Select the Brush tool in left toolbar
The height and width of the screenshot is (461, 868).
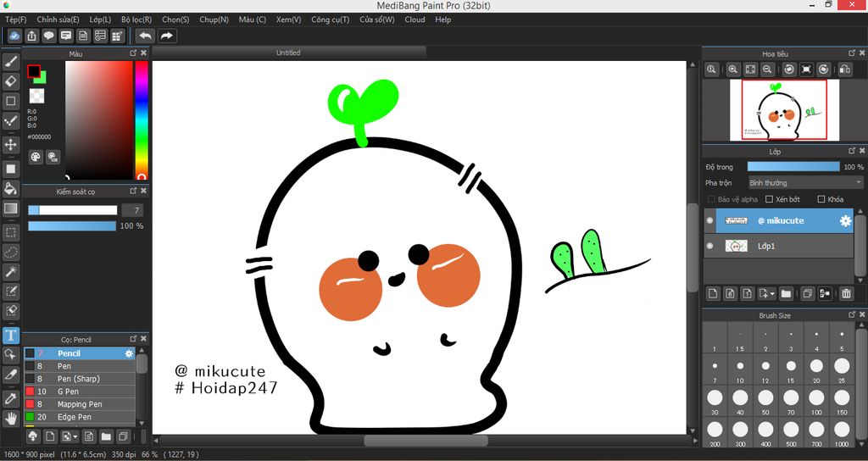[11, 61]
